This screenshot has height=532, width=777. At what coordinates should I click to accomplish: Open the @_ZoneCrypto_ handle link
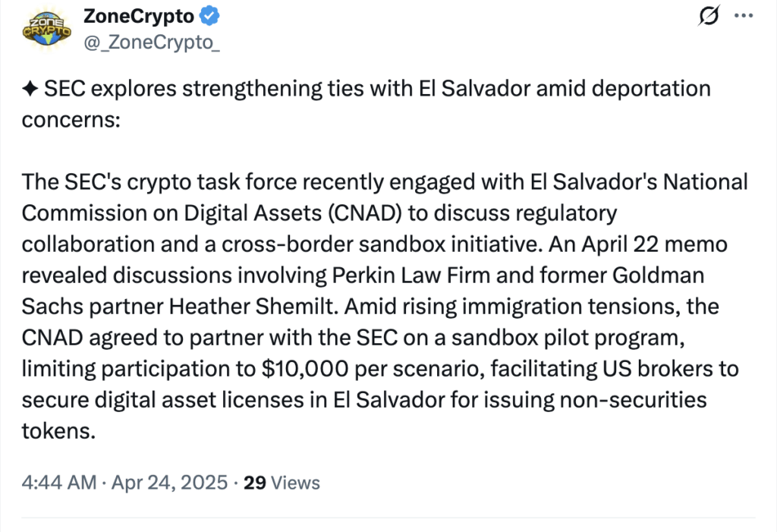(152, 42)
